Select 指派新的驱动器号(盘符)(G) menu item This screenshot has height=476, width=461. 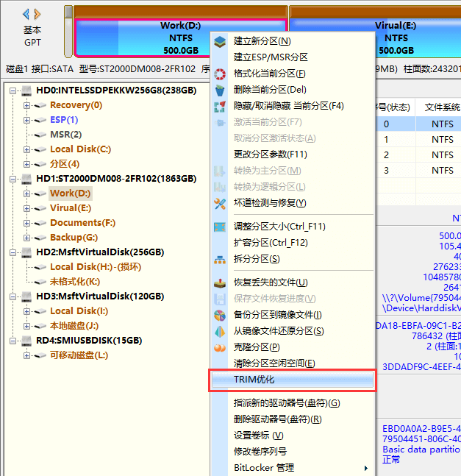(x=293, y=403)
